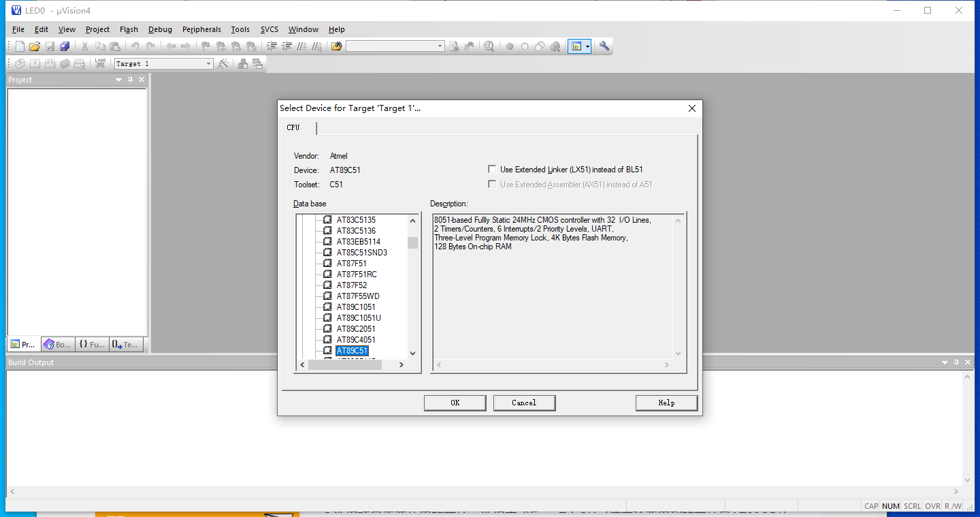Screen dimensions: 980x517
Task: Open the Project menu
Action: click(x=97, y=29)
